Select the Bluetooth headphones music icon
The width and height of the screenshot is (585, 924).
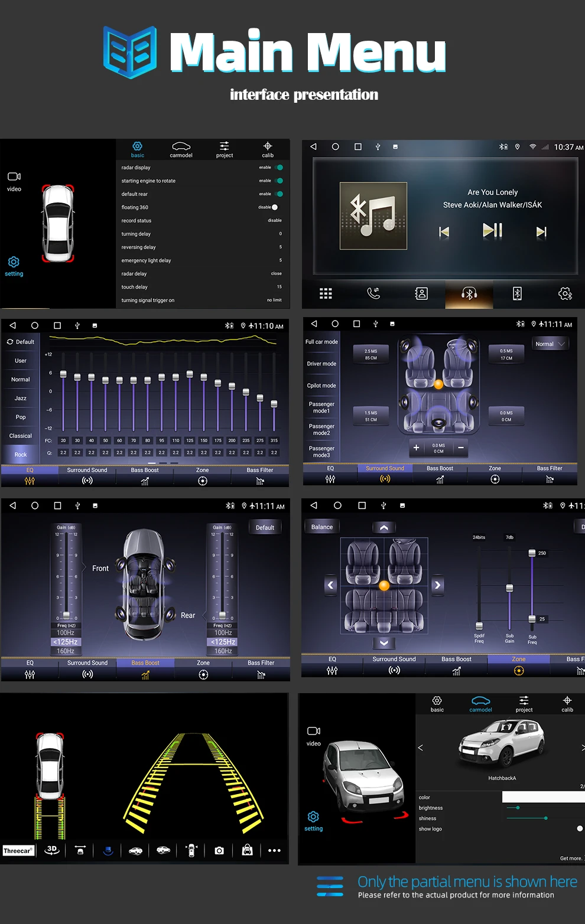click(469, 293)
